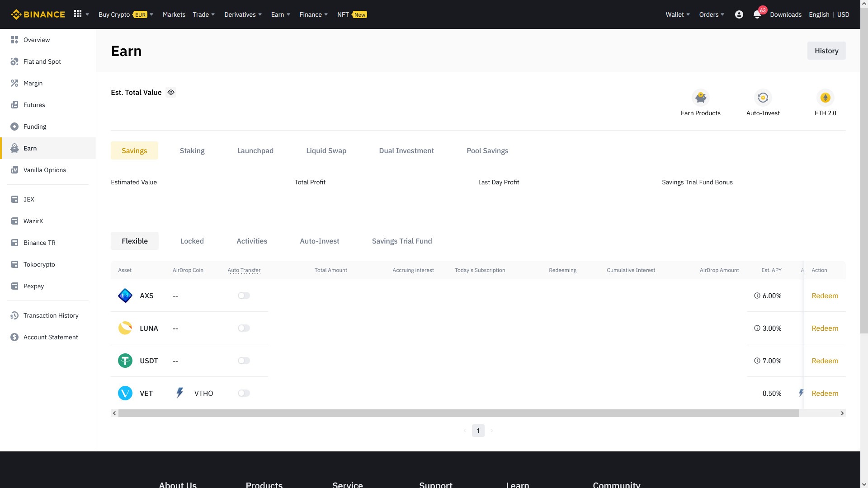The width and height of the screenshot is (868, 488).
Task: Open Vanilla Options in the sidebar
Action: point(48,170)
